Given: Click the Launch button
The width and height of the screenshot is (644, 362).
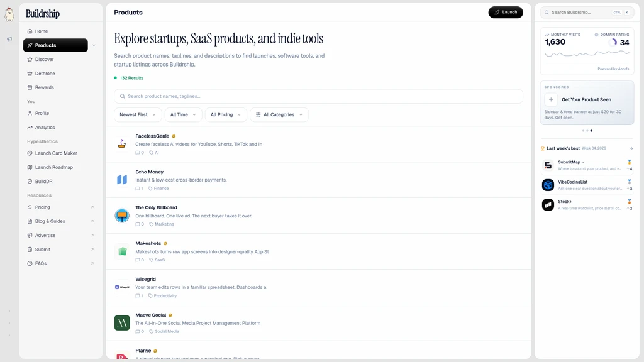Looking at the screenshot, I should [506, 13].
